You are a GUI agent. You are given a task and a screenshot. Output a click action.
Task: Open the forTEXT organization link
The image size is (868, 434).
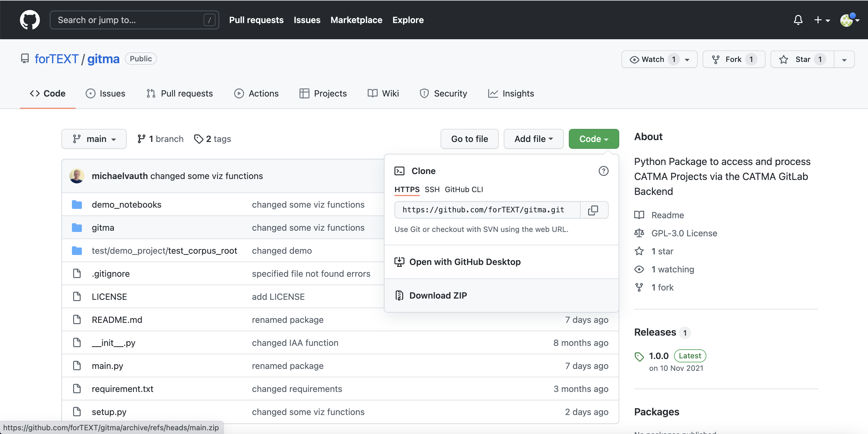click(56, 59)
